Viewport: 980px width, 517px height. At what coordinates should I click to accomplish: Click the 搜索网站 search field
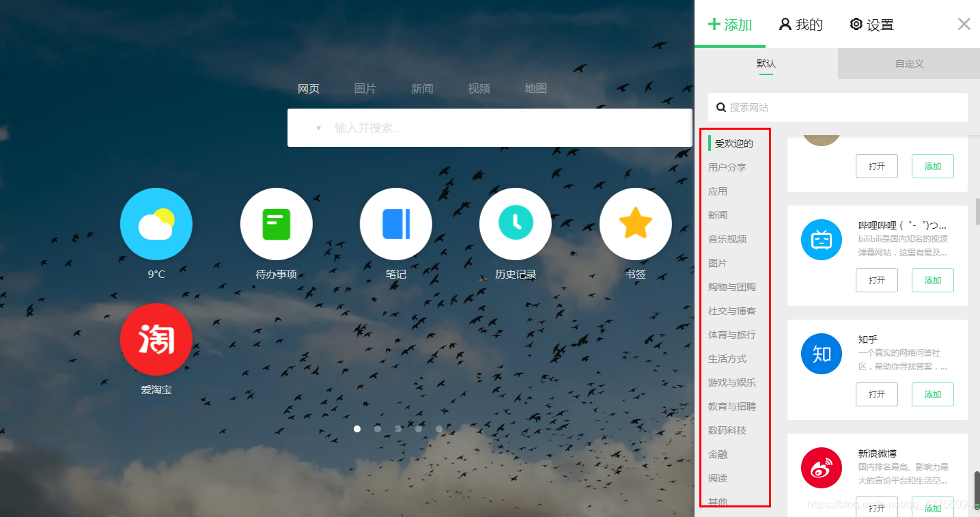coord(838,107)
